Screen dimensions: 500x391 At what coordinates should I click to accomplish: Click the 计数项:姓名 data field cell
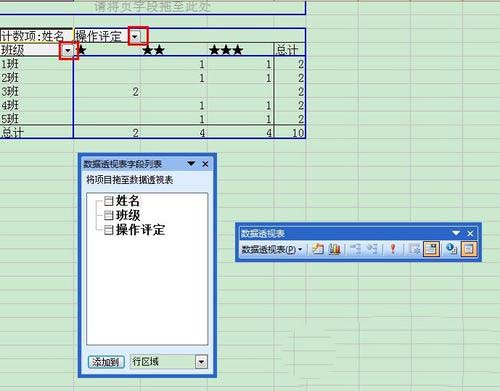[x=36, y=36]
